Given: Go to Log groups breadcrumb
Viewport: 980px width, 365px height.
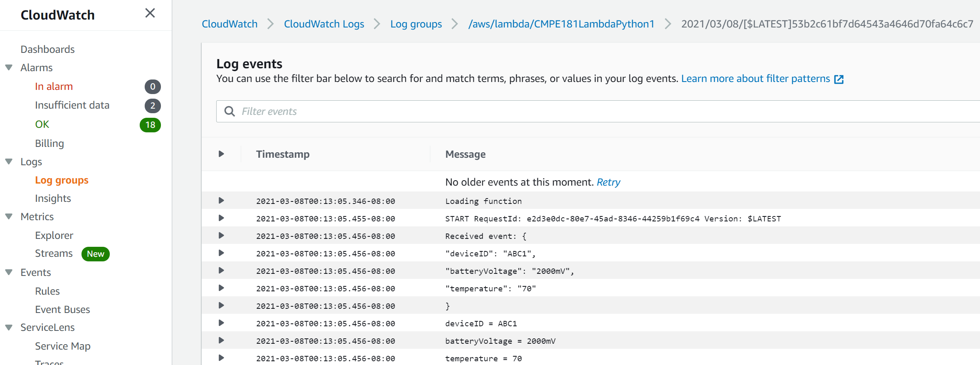Looking at the screenshot, I should point(416,24).
